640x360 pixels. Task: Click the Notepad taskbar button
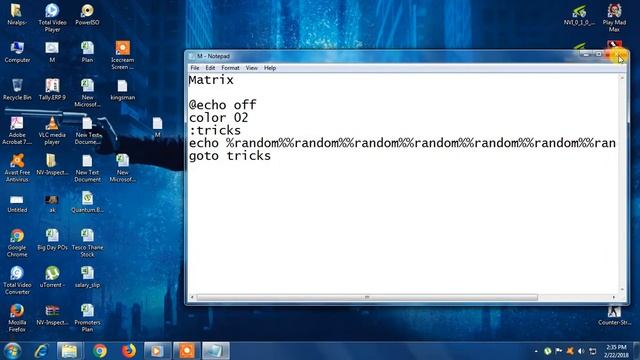pyautogui.click(x=216, y=351)
